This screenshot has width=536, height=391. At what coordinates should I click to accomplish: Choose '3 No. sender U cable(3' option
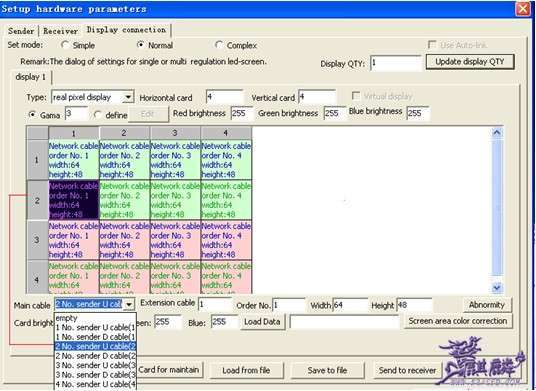click(95, 365)
